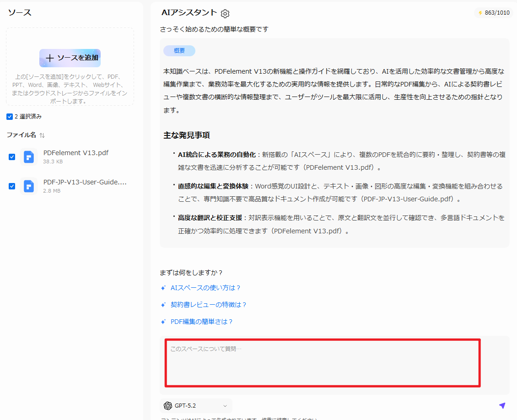Click the send message arrow icon

point(502,405)
